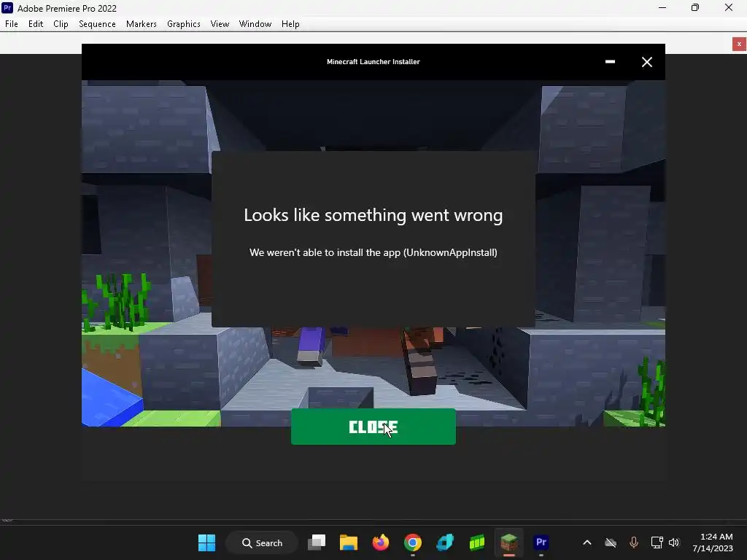
Task: Expand the hidden system tray icons
Action: click(x=587, y=542)
